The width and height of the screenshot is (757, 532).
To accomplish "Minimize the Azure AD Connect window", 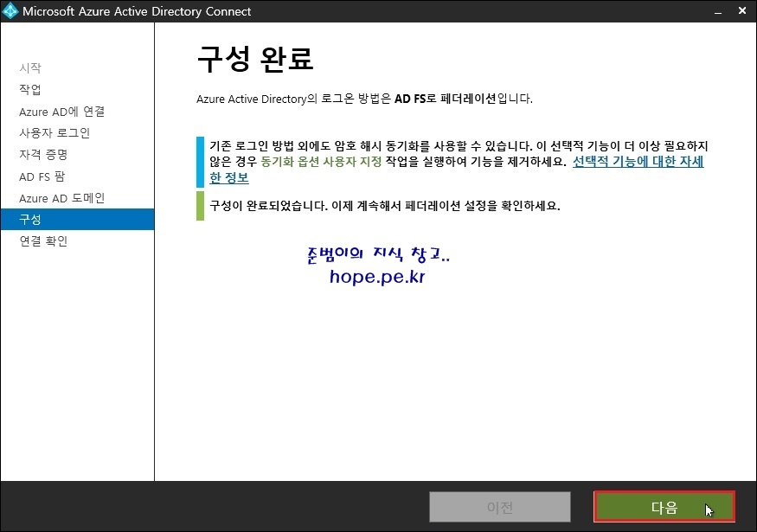I will tap(718, 11).
